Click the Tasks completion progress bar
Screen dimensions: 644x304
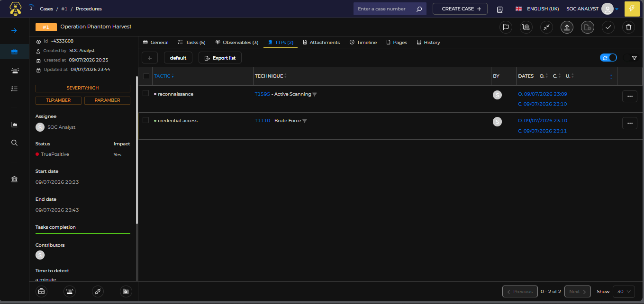click(x=83, y=233)
